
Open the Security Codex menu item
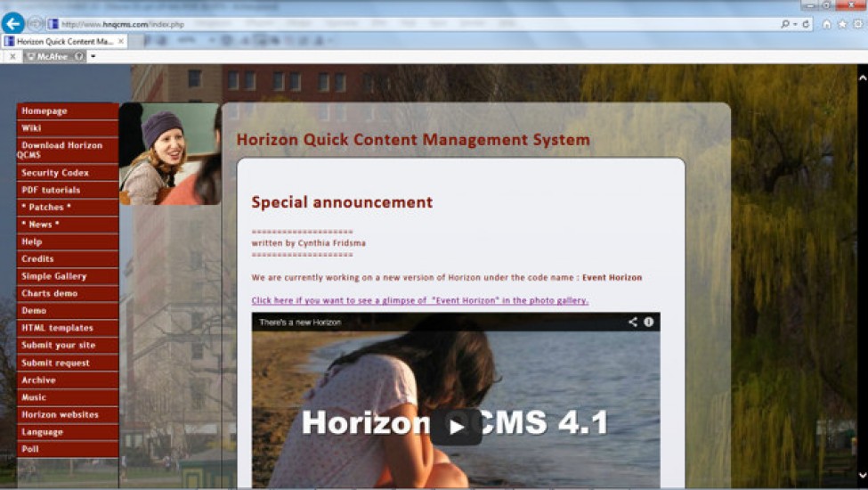point(68,173)
